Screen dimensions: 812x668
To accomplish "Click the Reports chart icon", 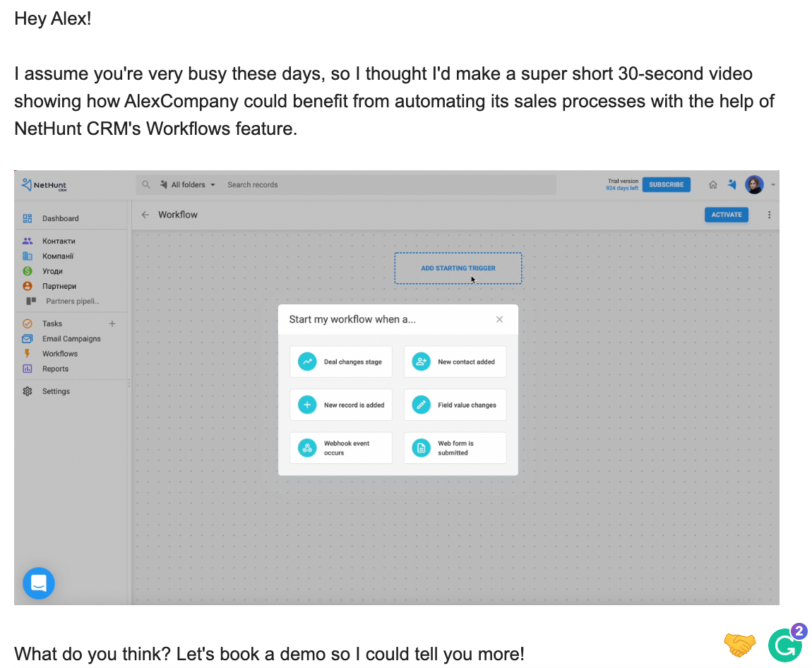I will point(28,369).
